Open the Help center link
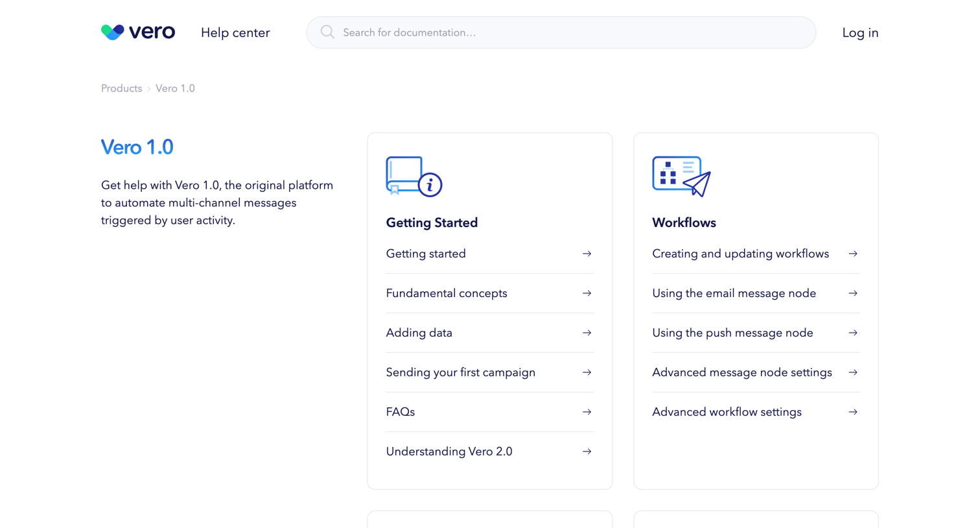 point(235,32)
